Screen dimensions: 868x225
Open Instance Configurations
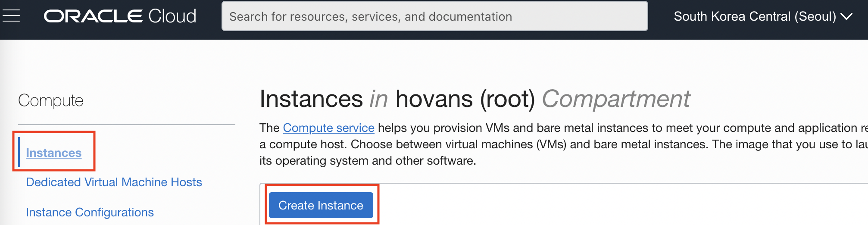click(x=90, y=212)
